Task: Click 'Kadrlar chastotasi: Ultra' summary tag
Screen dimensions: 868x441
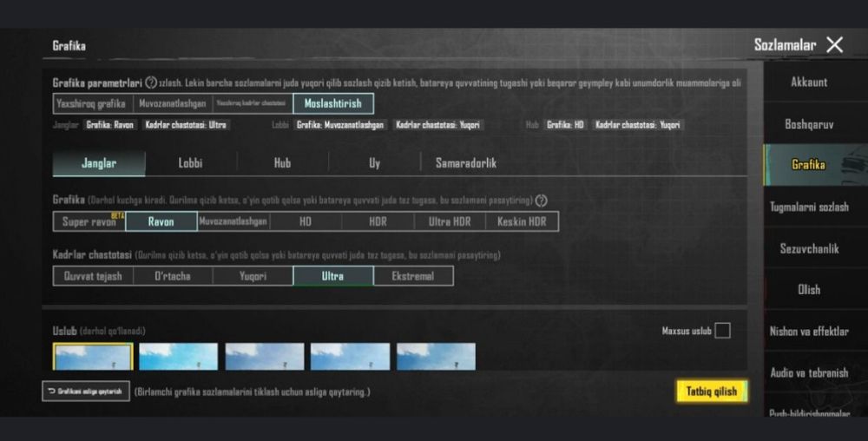Action: [x=186, y=125]
